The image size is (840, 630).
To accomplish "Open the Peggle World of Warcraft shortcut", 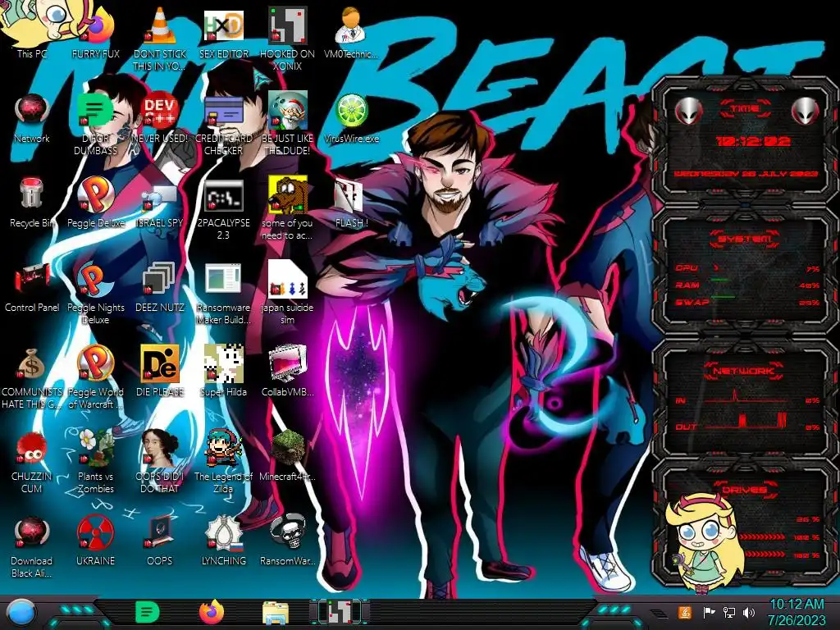I will pos(96,377).
